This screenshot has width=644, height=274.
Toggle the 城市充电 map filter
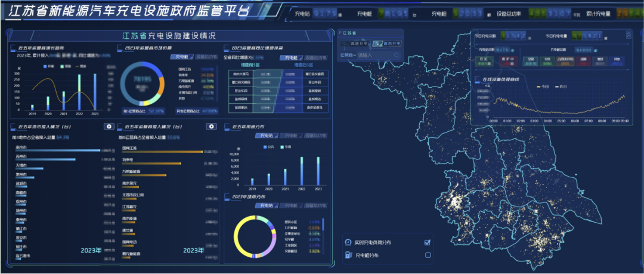pos(387,43)
